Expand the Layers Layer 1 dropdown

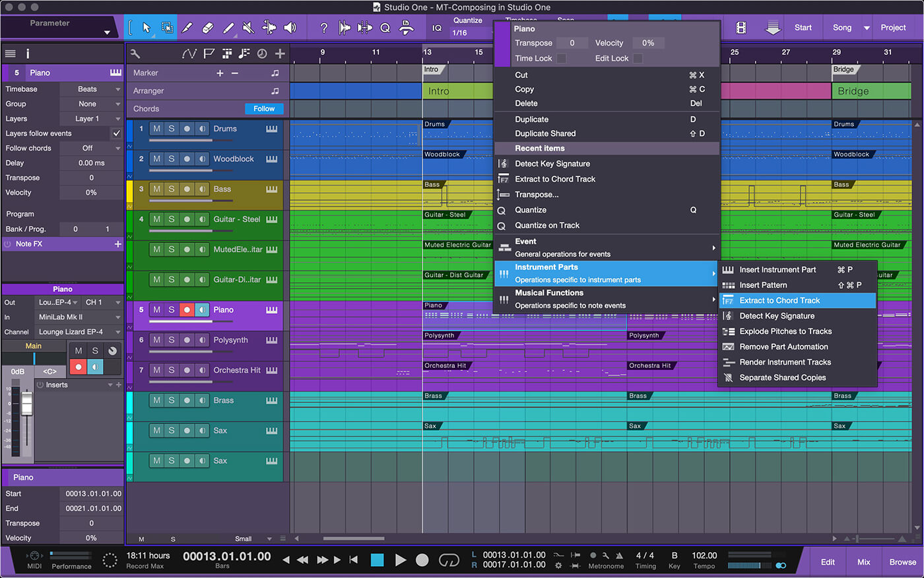point(91,119)
